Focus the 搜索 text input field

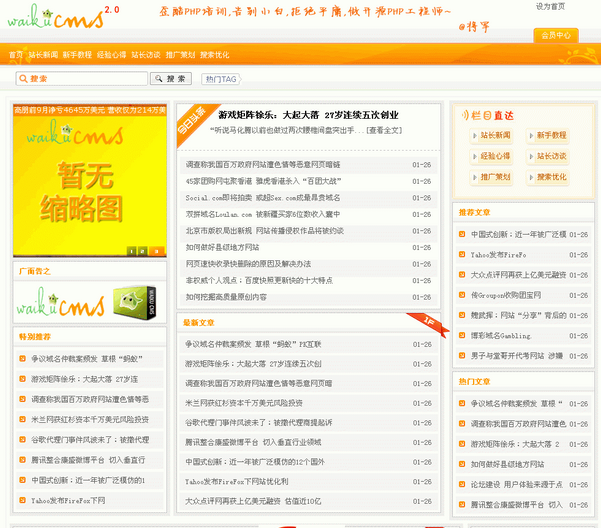click(x=81, y=79)
